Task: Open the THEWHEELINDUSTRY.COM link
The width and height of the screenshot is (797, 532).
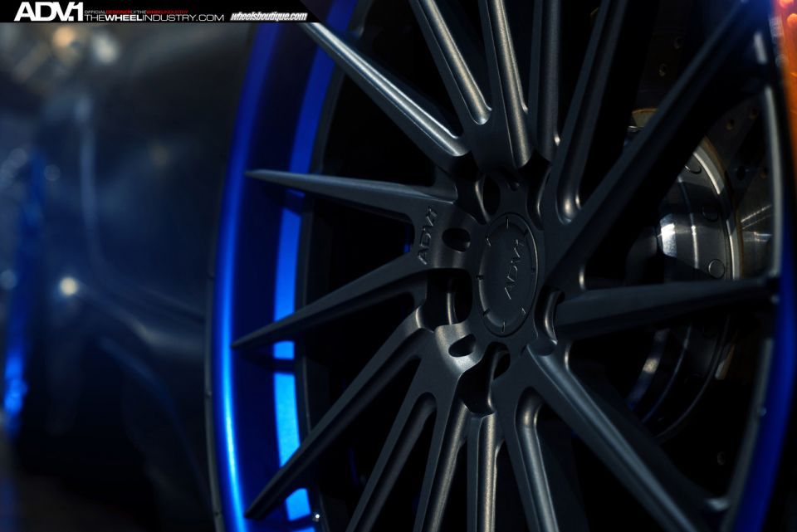Action: coord(153,17)
